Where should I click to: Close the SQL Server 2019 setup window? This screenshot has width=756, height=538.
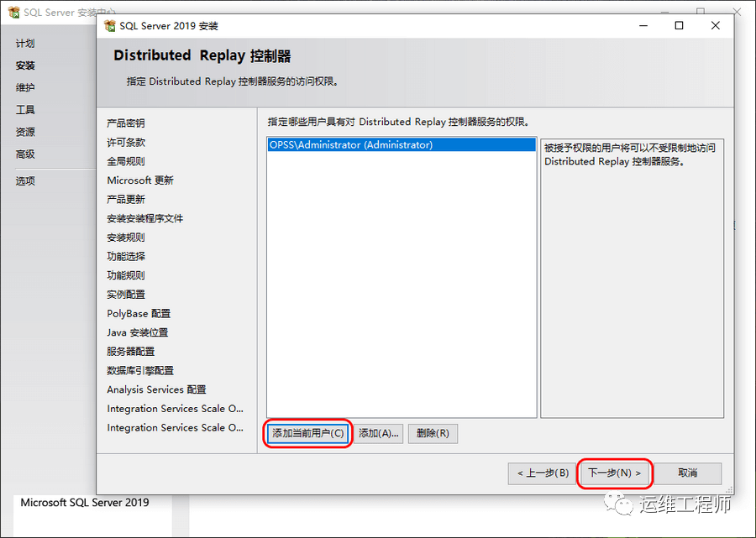tap(716, 25)
